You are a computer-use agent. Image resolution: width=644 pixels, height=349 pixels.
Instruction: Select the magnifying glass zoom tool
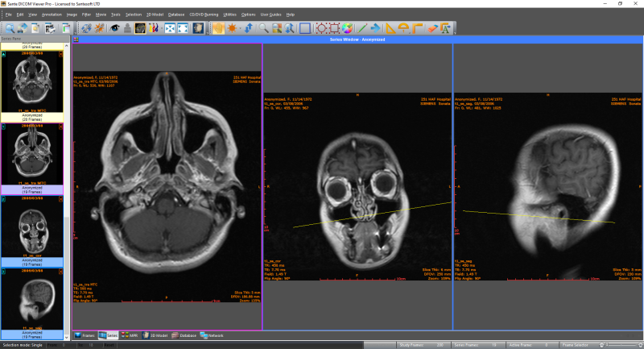(263, 28)
